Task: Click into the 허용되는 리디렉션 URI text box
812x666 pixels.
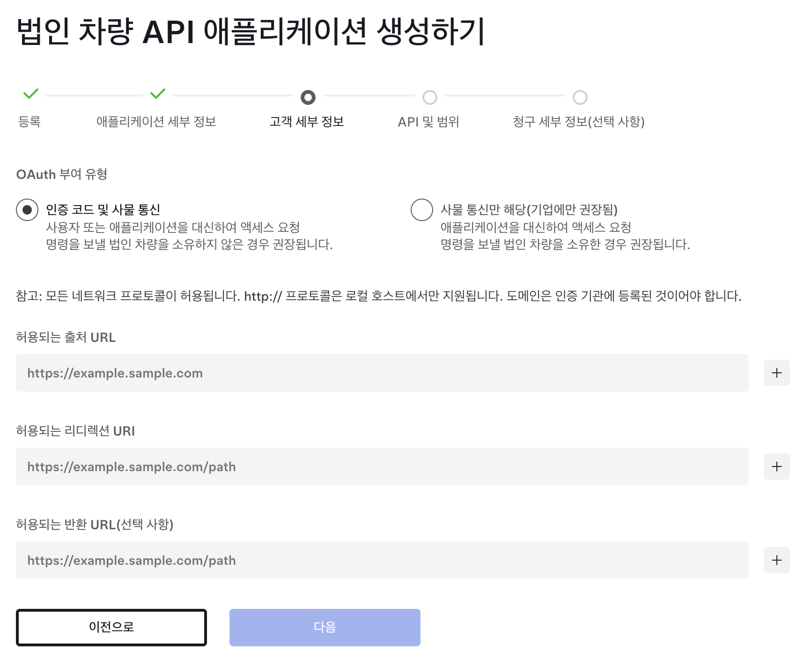Action: point(382,466)
